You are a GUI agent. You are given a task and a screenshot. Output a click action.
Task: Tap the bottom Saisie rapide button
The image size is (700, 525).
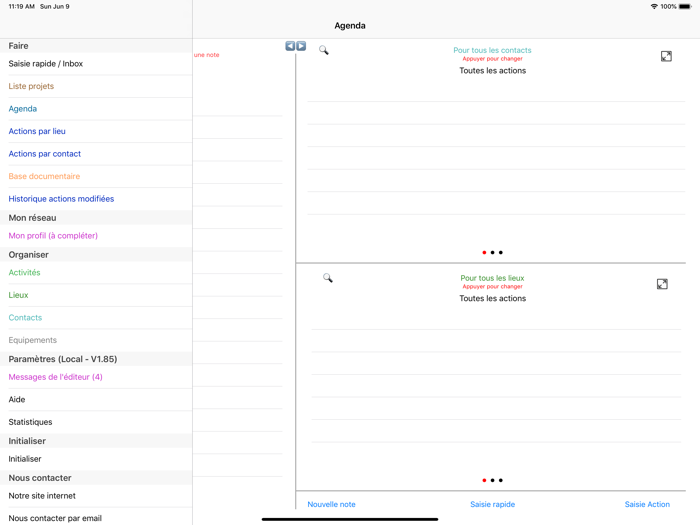(x=492, y=504)
